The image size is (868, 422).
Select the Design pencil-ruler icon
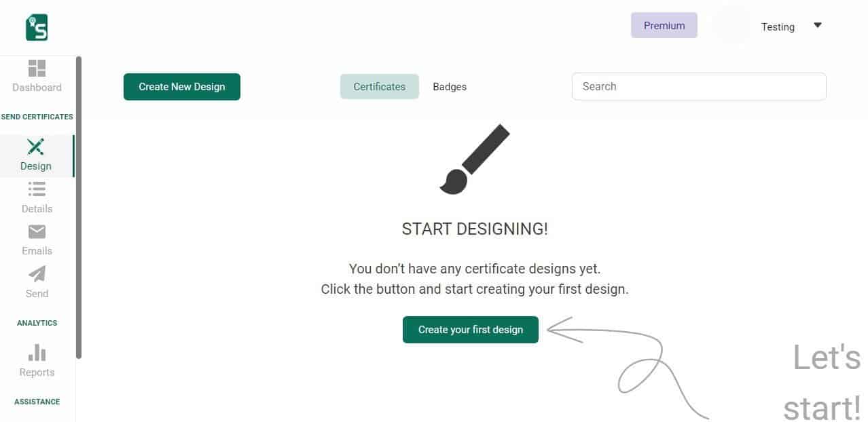click(x=36, y=147)
